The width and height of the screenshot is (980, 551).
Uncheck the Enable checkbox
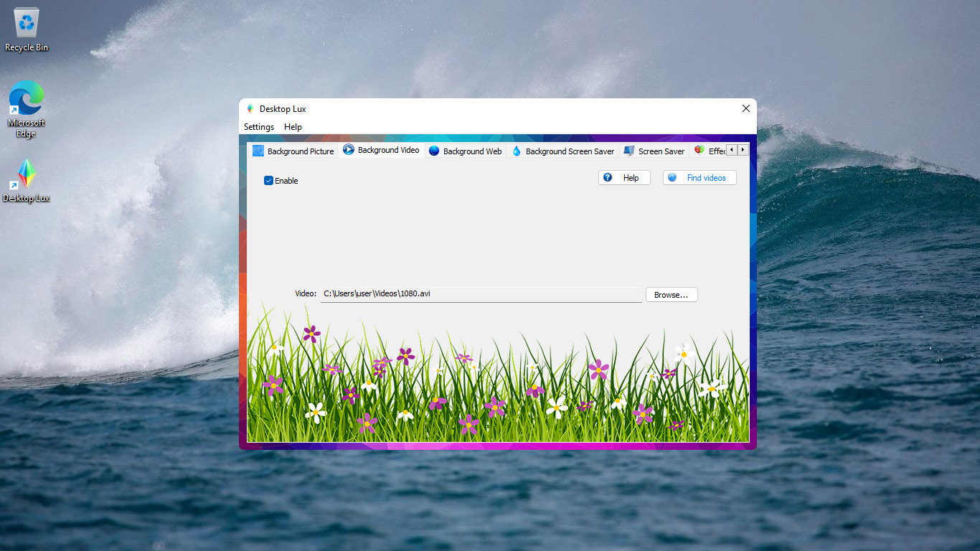coord(269,181)
